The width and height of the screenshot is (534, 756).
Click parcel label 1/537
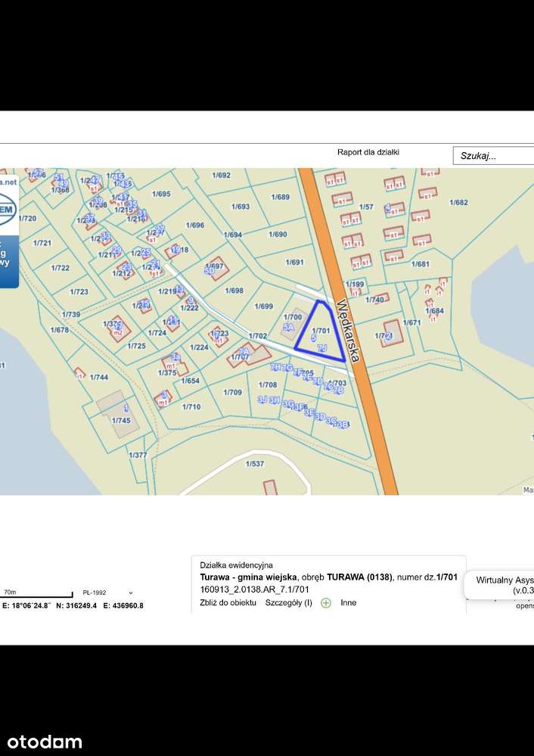(254, 464)
